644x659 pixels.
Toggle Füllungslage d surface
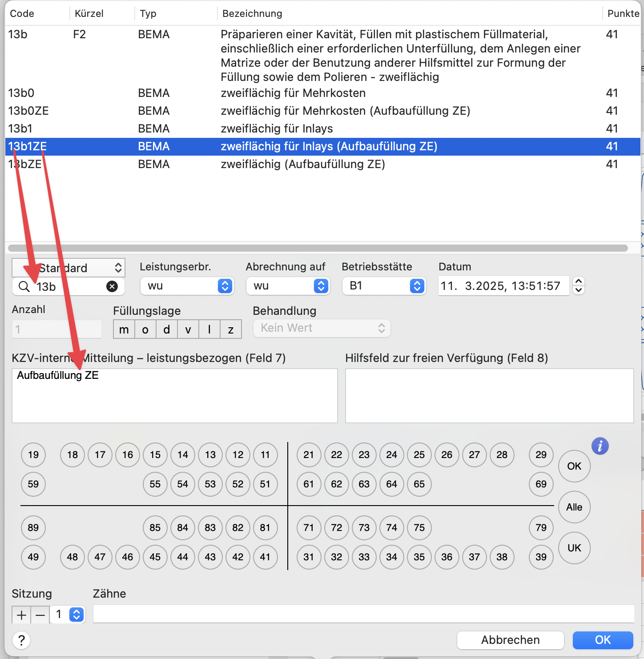167,329
